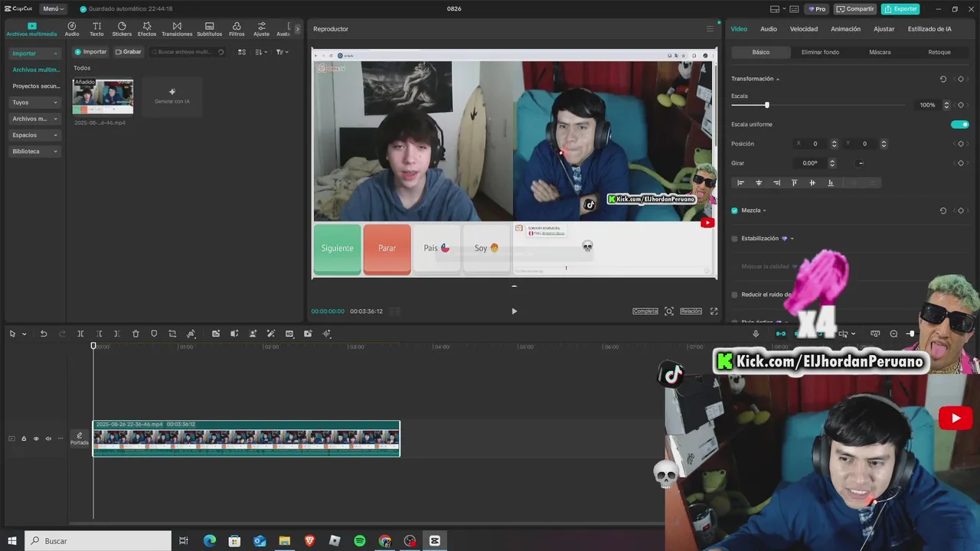The width and height of the screenshot is (980, 551).
Task: Reset Transformación settings
Action: coord(943,79)
